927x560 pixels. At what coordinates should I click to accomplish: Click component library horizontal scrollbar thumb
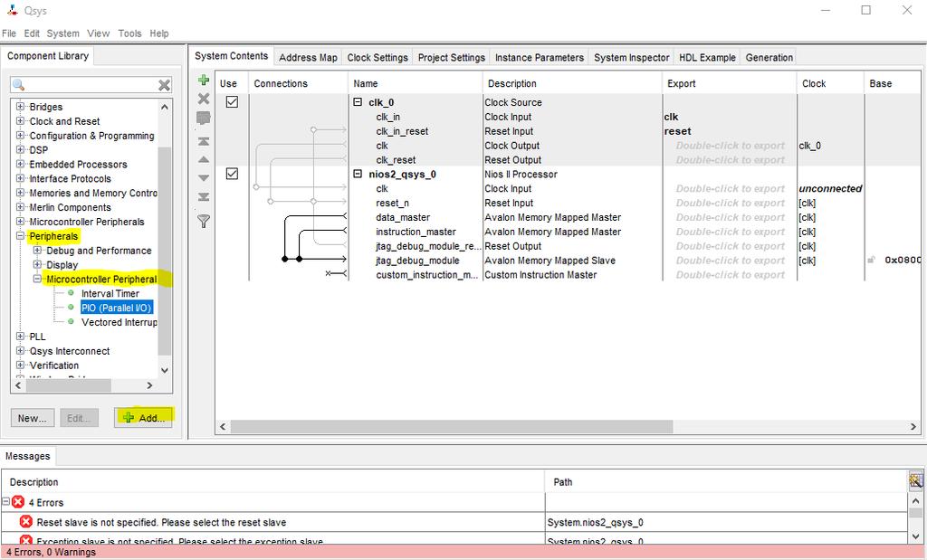[x=69, y=385]
